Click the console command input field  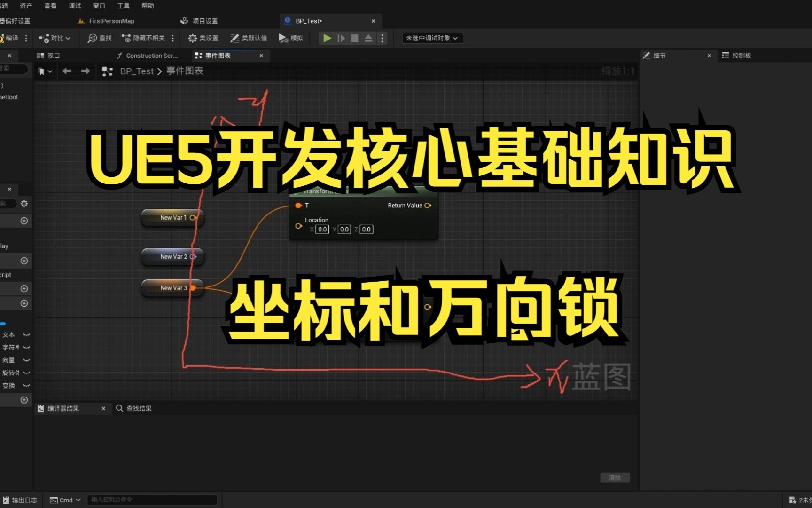coord(152,500)
